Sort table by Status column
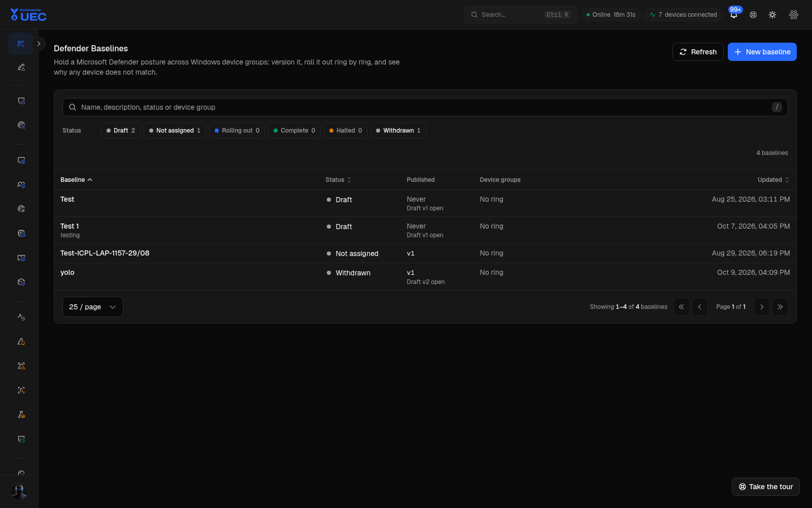Screen dimensions: 812x508 coord(339,180)
